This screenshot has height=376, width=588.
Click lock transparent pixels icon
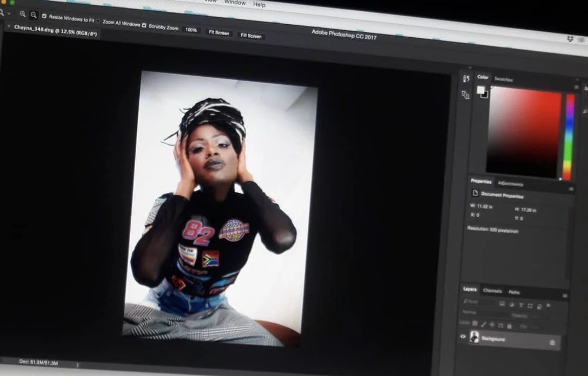[475, 323]
